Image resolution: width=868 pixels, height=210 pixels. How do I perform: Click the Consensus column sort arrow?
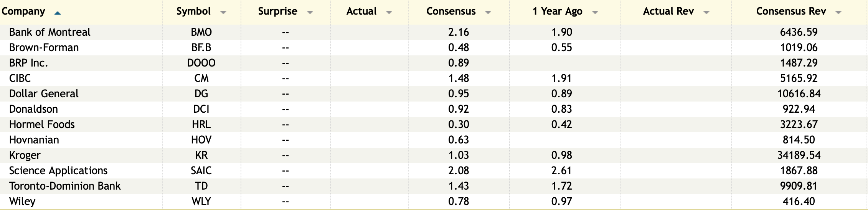point(488,12)
